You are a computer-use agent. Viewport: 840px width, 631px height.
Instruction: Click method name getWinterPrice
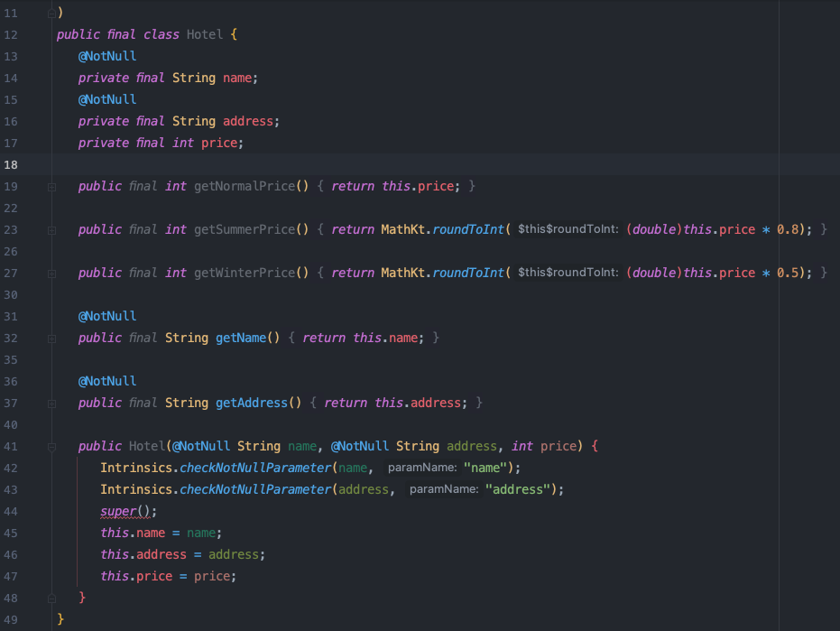pyautogui.click(x=245, y=273)
